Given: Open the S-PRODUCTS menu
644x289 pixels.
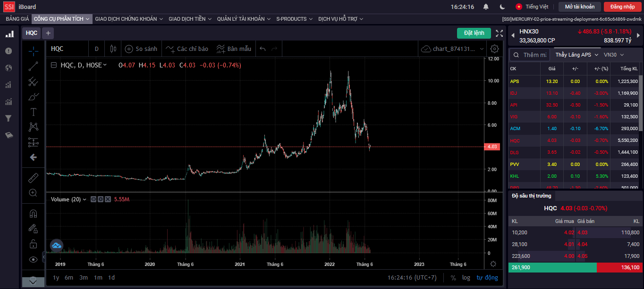Looking at the screenshot, I should click(295, 19).
